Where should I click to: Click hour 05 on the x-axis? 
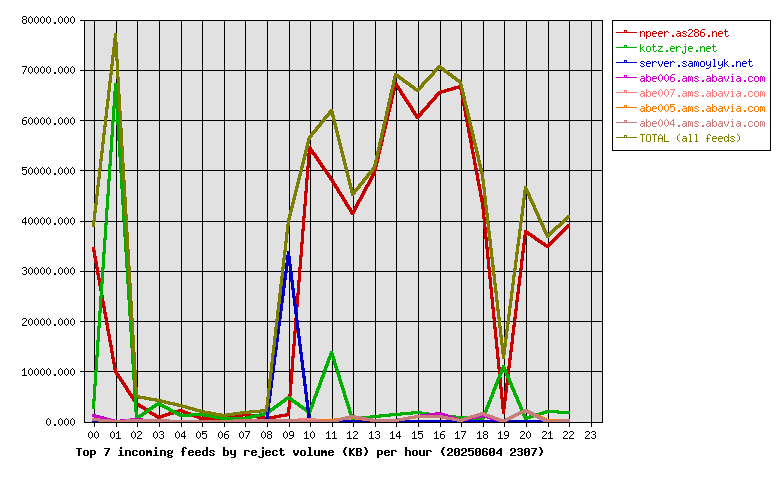201,435
